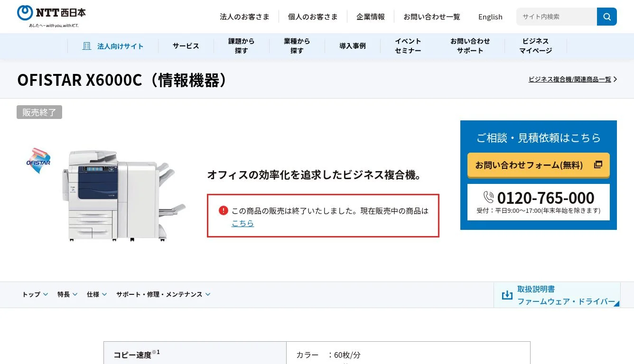Click the 0120-765-000 phone number
Viewport: 634px width, 364px height.
[x=546, y=197]
